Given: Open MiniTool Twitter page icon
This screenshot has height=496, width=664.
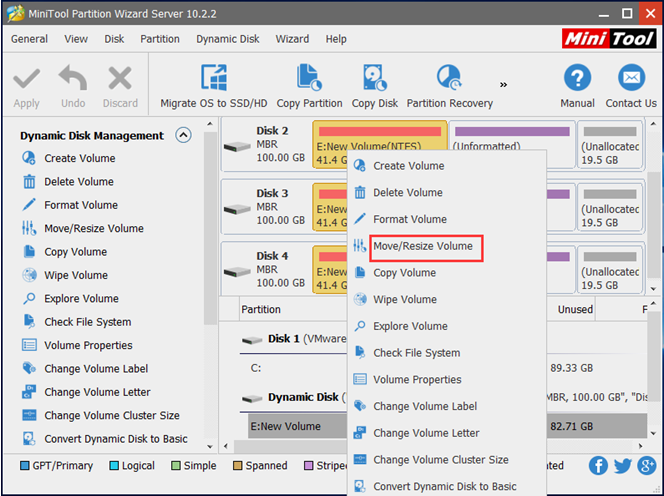Looking at the screenshot, I should [x=623, y=466].
